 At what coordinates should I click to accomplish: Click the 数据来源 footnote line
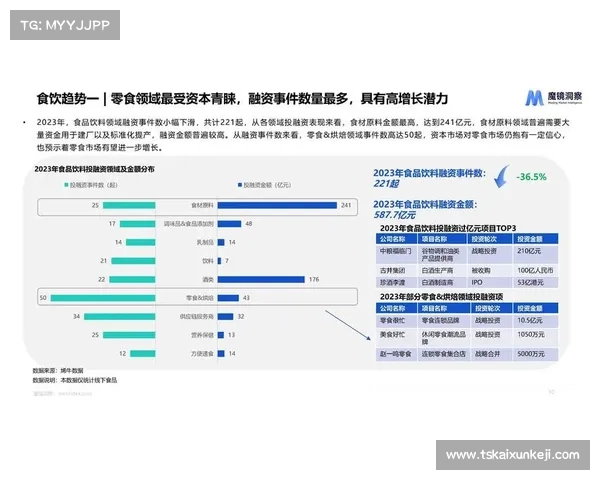tap(58, 371)
